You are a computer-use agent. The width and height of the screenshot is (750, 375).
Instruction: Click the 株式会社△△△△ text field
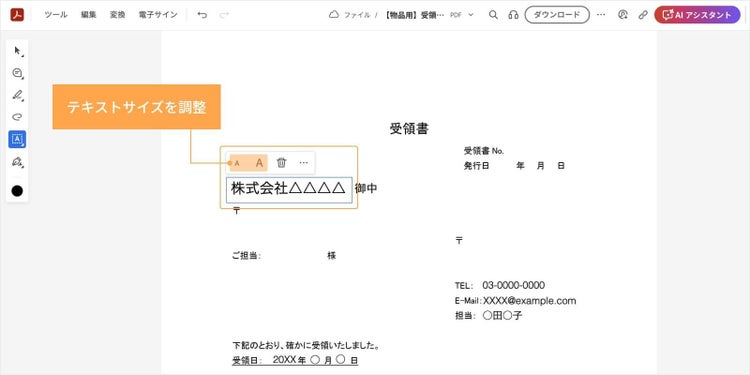[289, 189]
